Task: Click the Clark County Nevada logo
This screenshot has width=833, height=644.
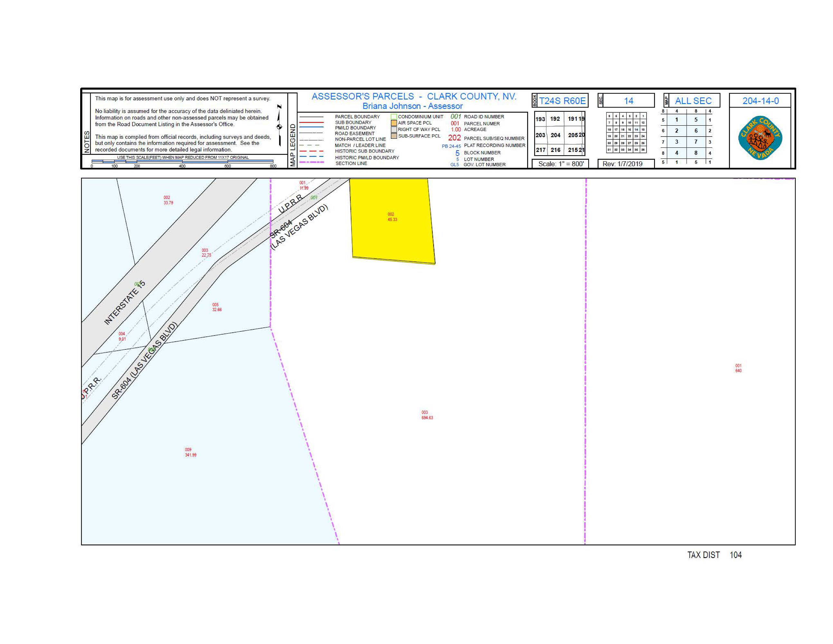Action: [760, 138]
